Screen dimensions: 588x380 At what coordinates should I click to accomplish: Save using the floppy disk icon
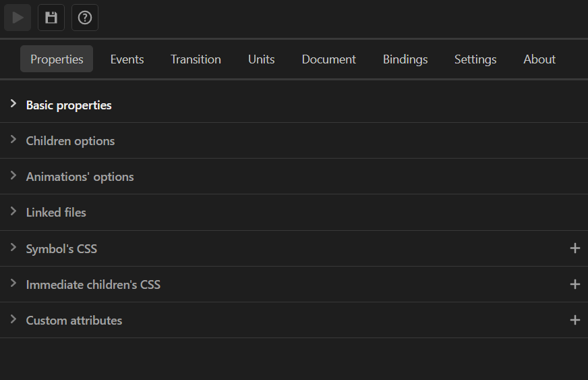51,18
